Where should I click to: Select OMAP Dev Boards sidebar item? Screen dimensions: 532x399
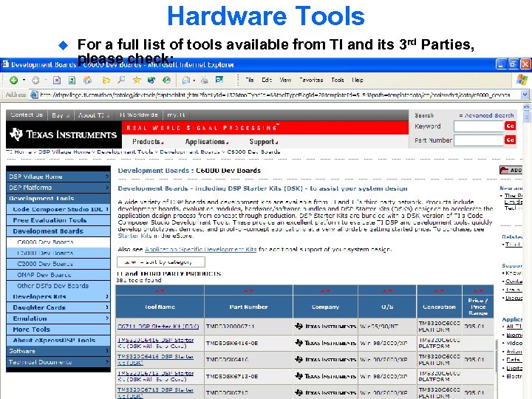[58, 274]
